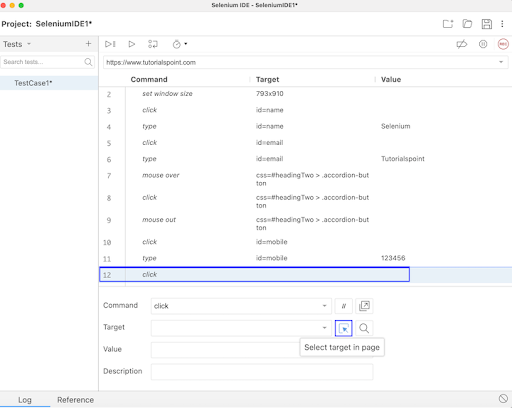Select row 3 click id=name
Image resolution: width=512 pixels, height=408 pixels.
click(x=305, y=110)
